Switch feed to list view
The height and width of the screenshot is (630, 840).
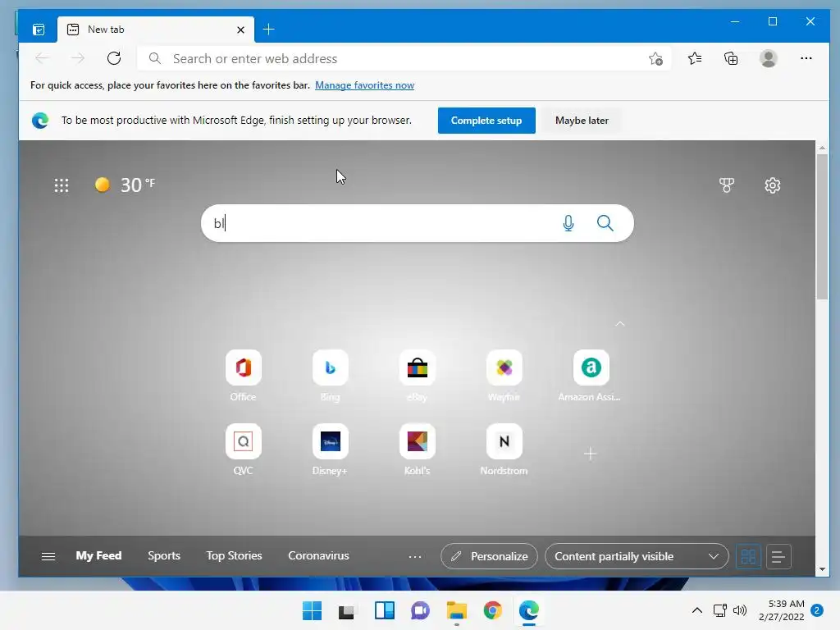coord(778,557)
